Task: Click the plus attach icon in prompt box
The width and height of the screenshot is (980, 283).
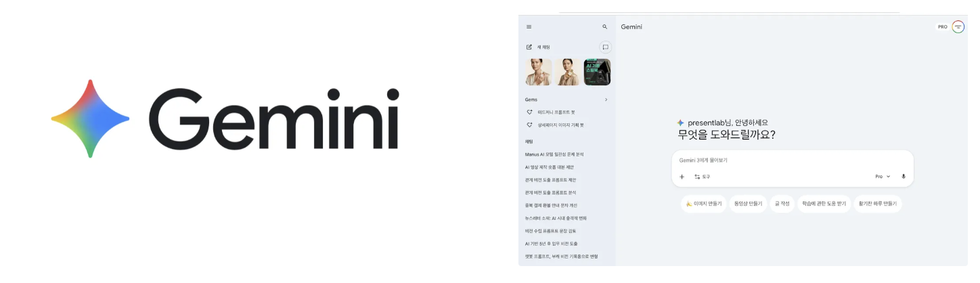Action: click(x=682, y=177)
